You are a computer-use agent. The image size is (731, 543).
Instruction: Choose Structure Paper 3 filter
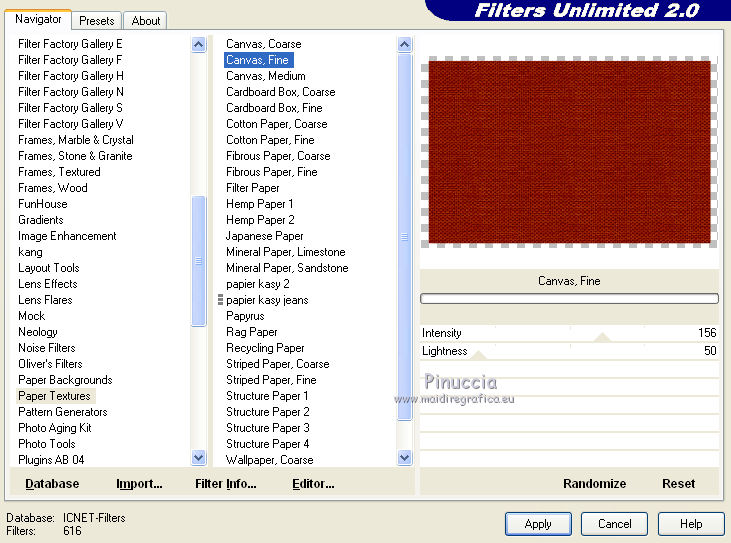click(x=268, y=428)
